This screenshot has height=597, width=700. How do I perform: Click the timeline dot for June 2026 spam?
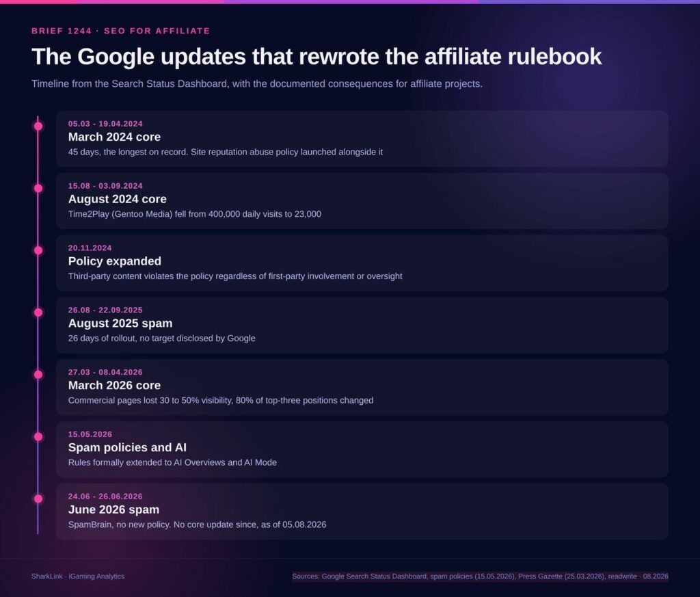click(x=38, y=499)
